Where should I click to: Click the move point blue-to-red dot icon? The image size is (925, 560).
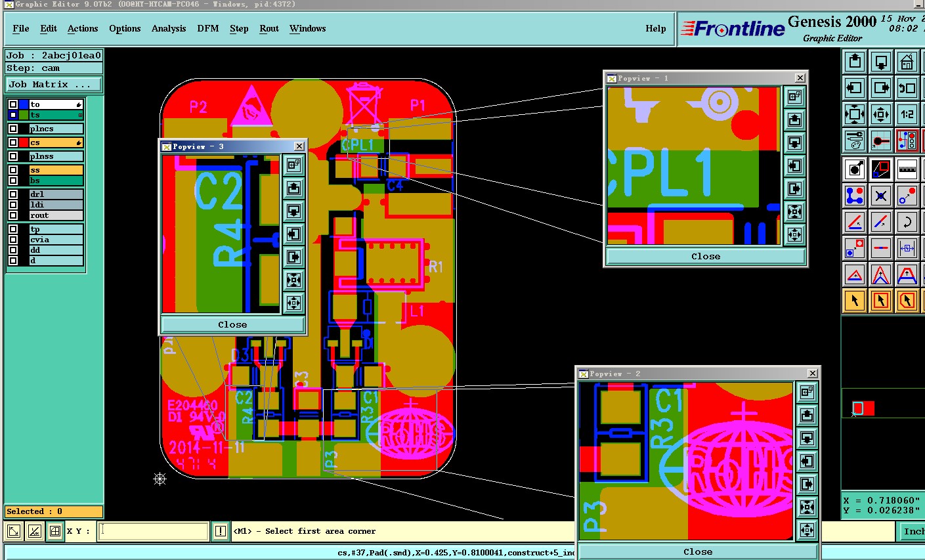point(907,196)
